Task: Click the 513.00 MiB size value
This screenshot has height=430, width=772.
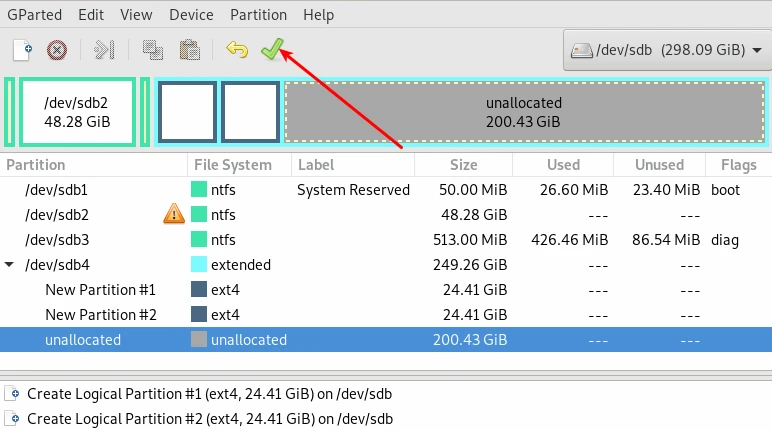Action: tap(470, 240)
